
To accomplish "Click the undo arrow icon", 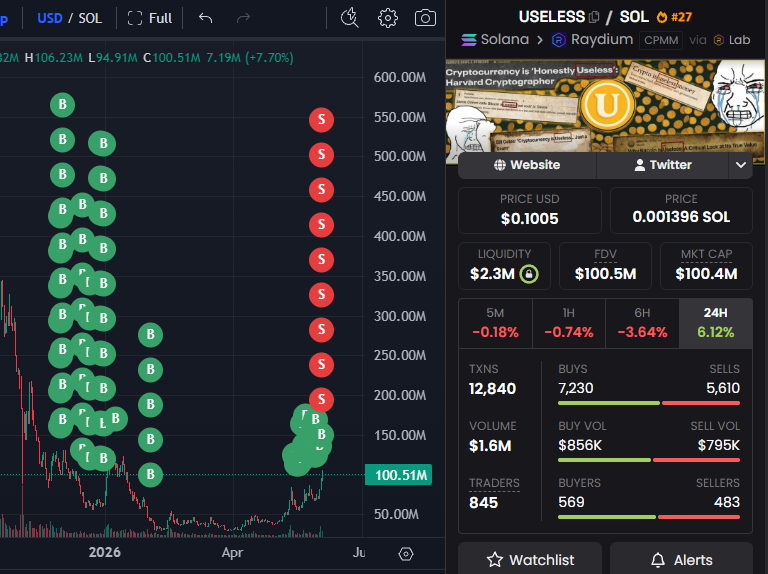I will pos(206,19).
